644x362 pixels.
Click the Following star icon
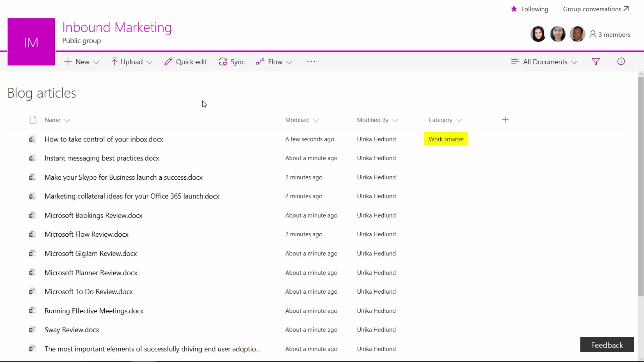[x=514, y=9]
